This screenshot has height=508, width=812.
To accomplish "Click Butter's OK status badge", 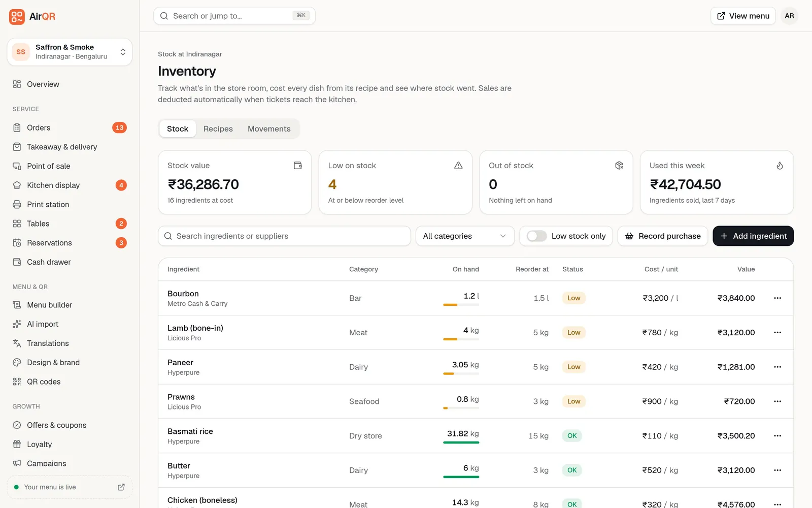I will pyautogui.click(x=572, y=470).
